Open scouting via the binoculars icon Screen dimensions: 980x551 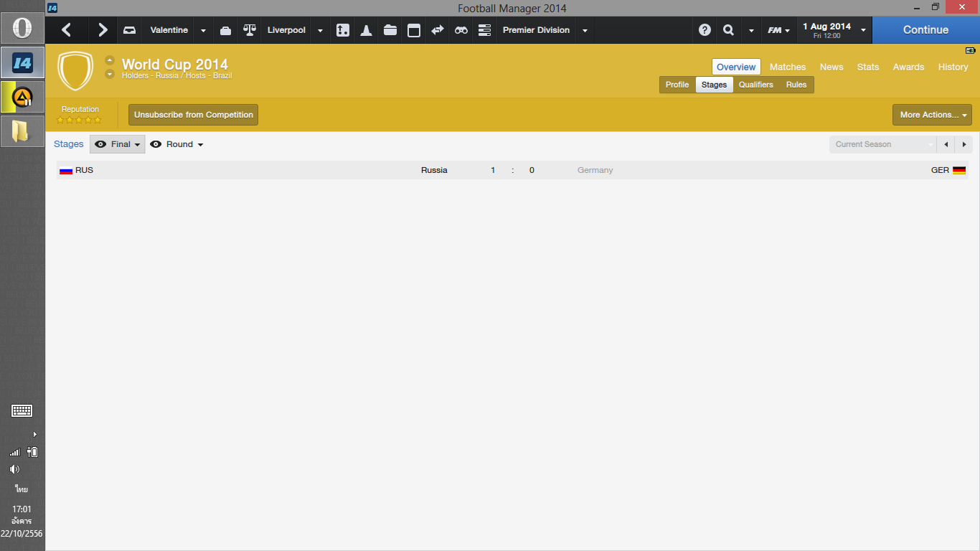click(461, 30)
